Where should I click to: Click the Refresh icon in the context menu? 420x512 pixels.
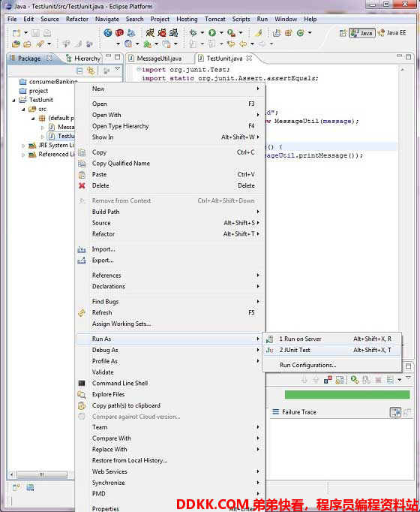click(x=82, y=312)
